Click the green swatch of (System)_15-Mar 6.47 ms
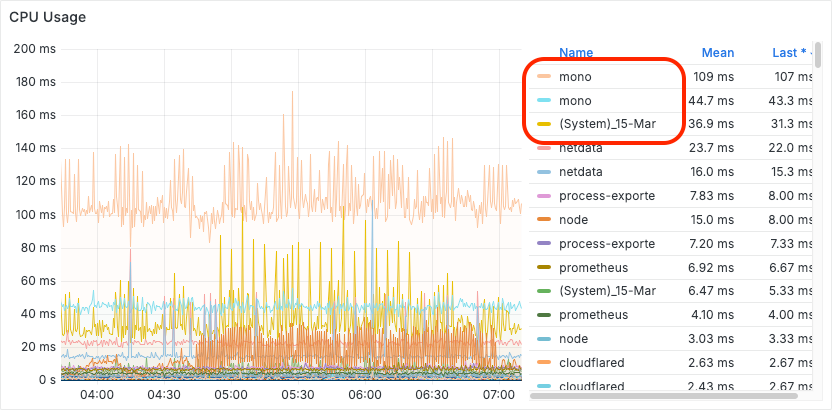This screenshot has height=410, width=832. (x=543, y=291)
